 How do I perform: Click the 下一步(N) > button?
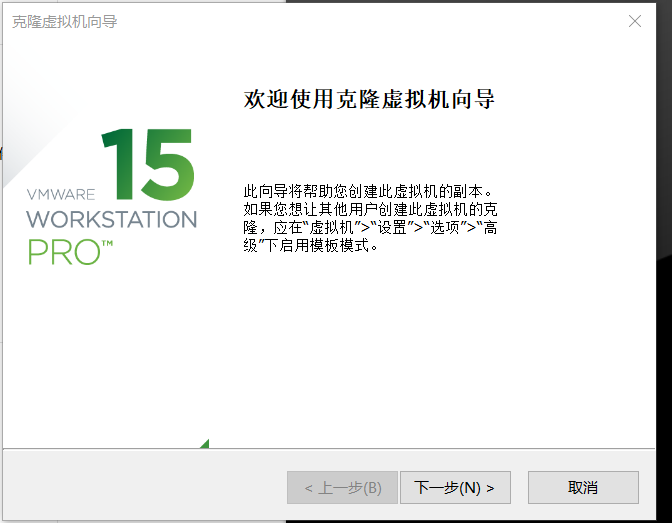[455, 488]
